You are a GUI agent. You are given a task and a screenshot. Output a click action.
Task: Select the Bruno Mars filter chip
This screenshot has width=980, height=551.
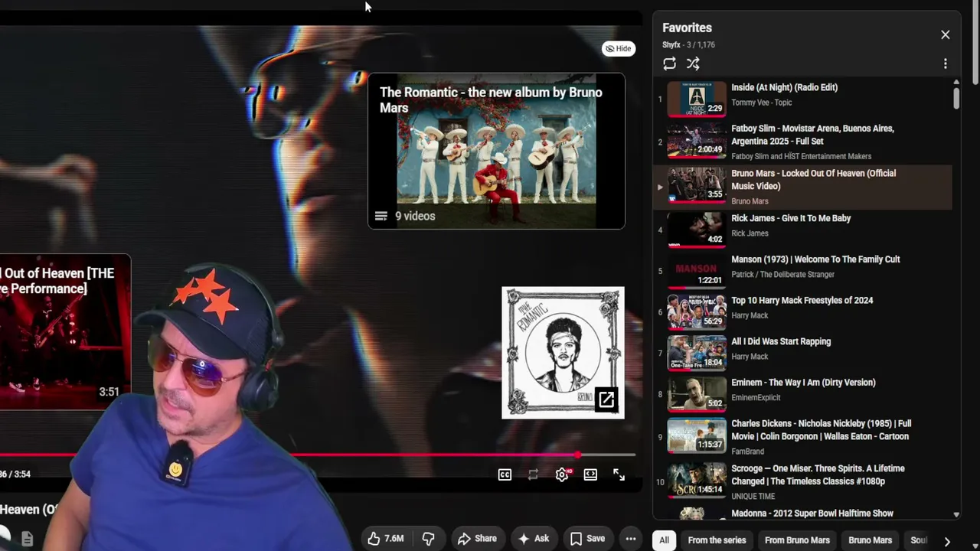pos(870,540)
